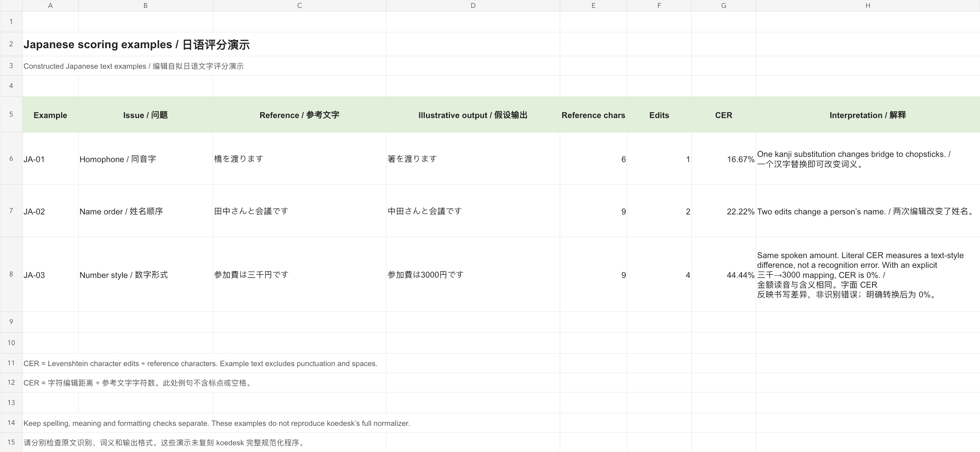Click the 'Interpretation / 解释' header cell

pos(867,115)
